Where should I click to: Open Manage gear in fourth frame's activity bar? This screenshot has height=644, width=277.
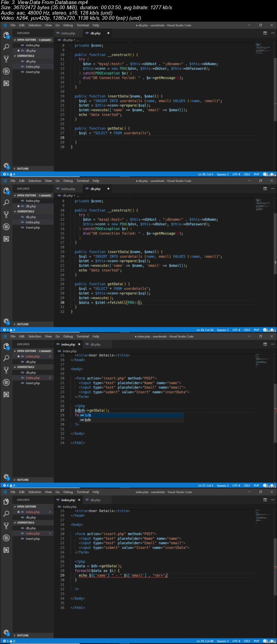tap(6, 632)
